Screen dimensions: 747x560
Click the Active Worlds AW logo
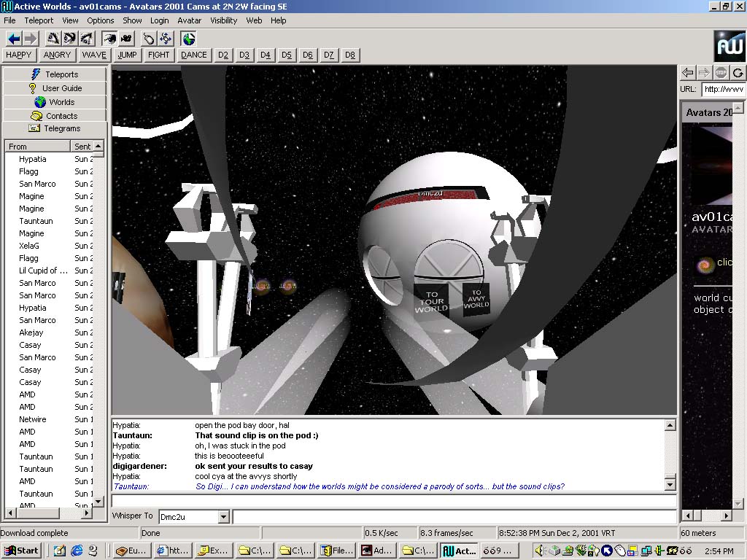tap(729, 46)
